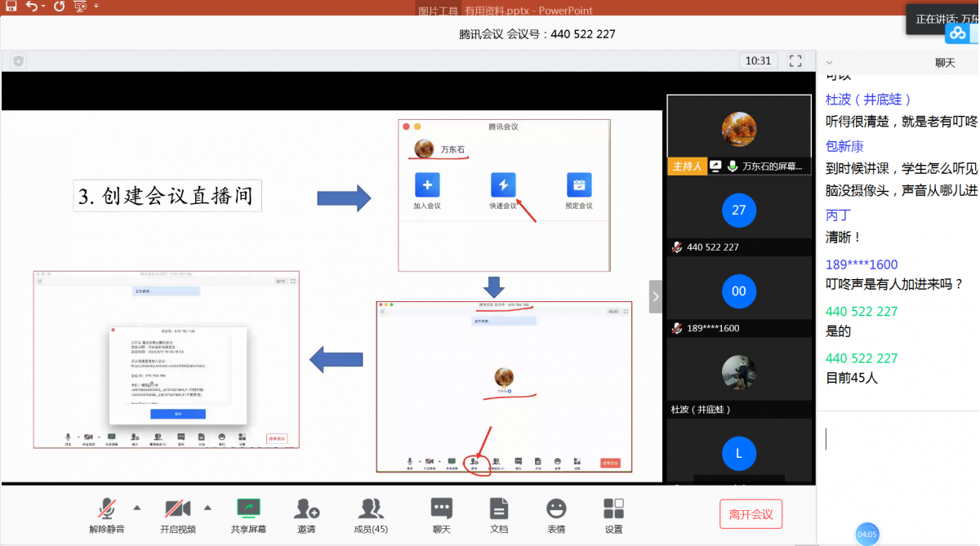Open the undo history dropdown arrow in PowerPoint
This screenshot has width=980, height=546.
(x=43, y=7)
